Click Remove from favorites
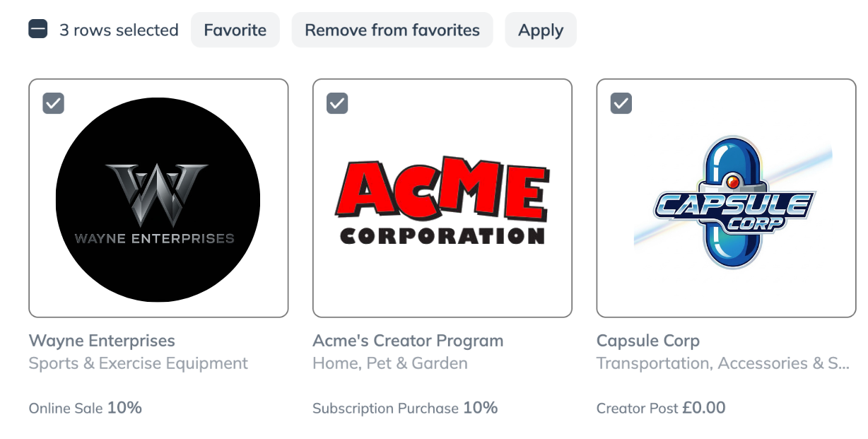The image size is (868, 439). tap(392, 30)
